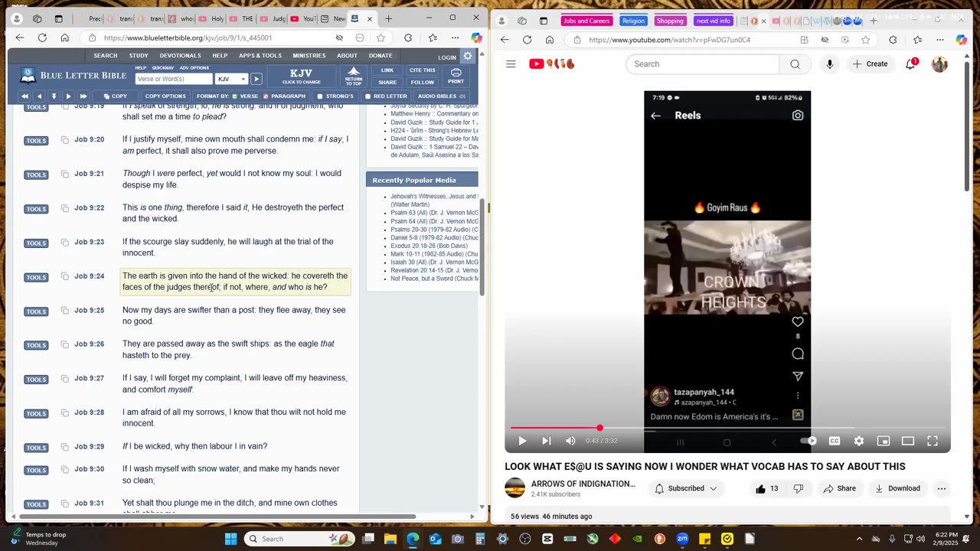Open YouTube player settings gear
The image size is (980, 551).
point(859,441)
